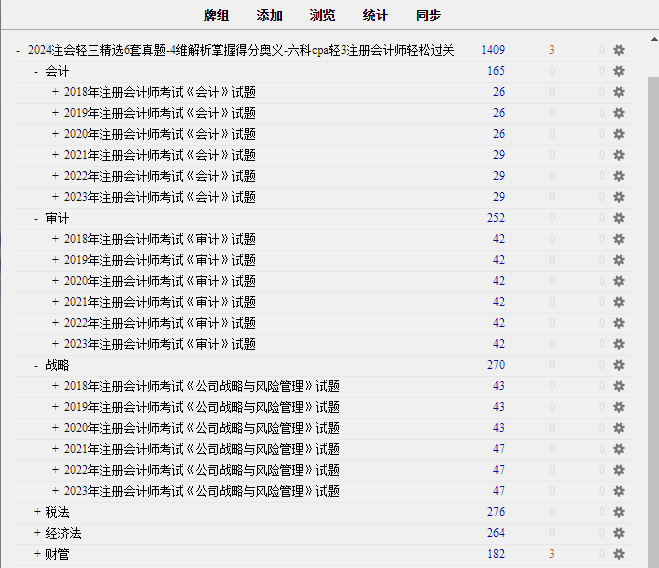659x568 pixels.
Task: Click gear icon for 2020年《审计》试题 deck
Action: pos(619,281)
